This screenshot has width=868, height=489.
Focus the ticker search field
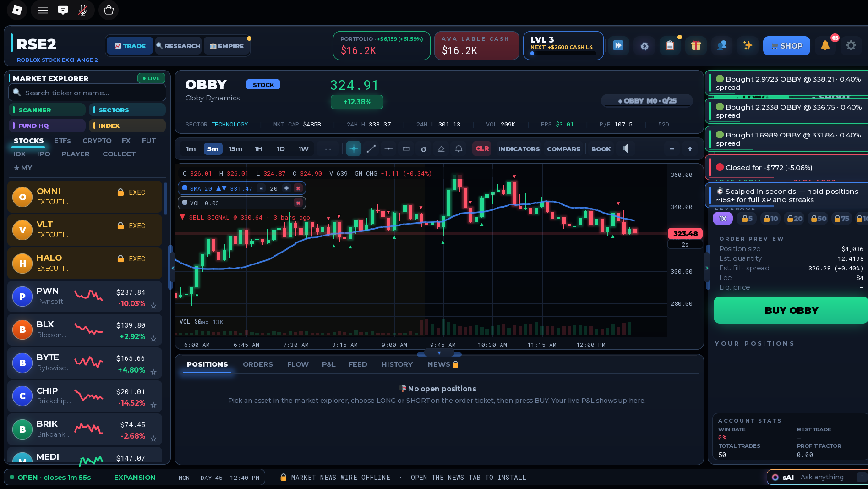click(87, 93)
